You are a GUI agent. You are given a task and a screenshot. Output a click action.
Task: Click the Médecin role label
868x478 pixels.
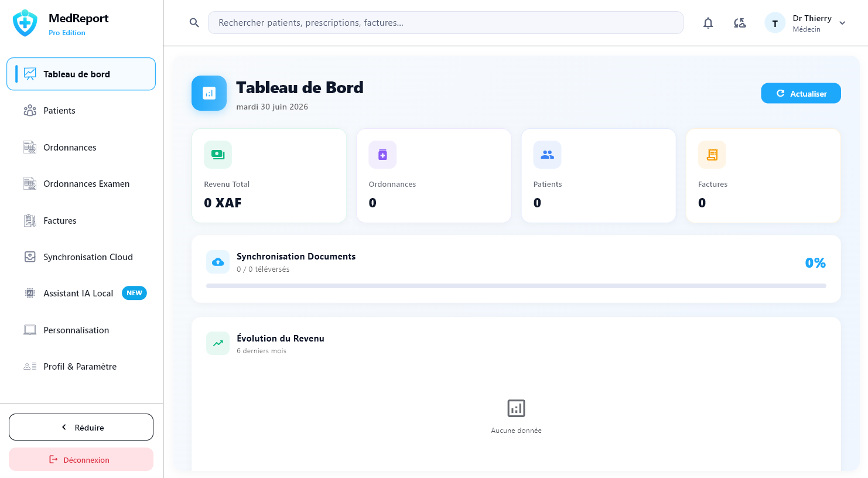807,29
